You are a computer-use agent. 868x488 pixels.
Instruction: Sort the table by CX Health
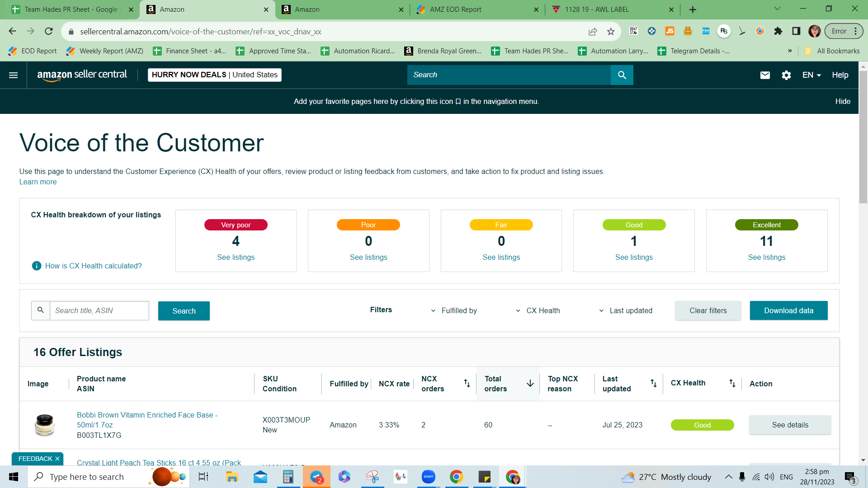point(732,384)
